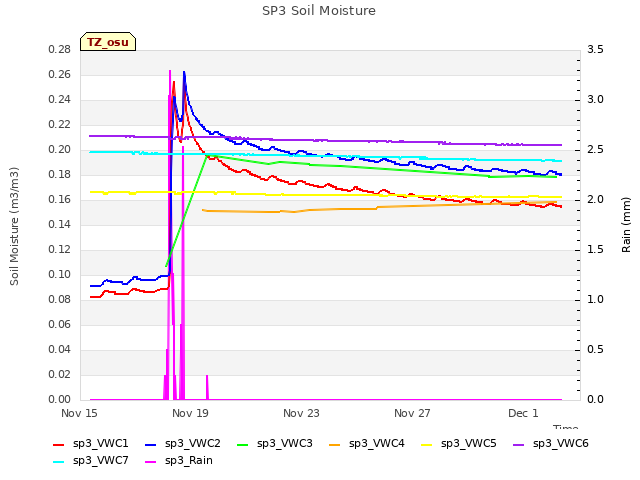Click the Rain (mm) axis label
Image resolution: width=640 pixels, height=480 pixels.
pyautogui.click(x=626, y=225)
